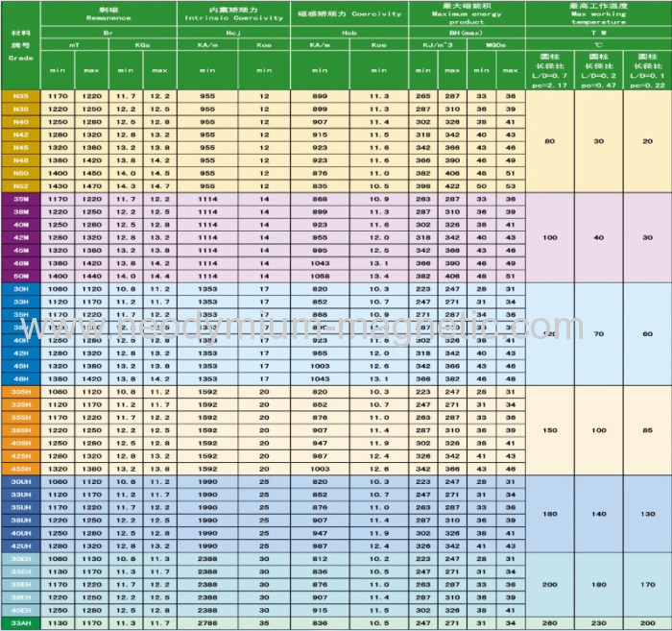Select the 995 Hcb value for 45M
The width and height of the screenshot is (672, 631).
click(320, 251)
